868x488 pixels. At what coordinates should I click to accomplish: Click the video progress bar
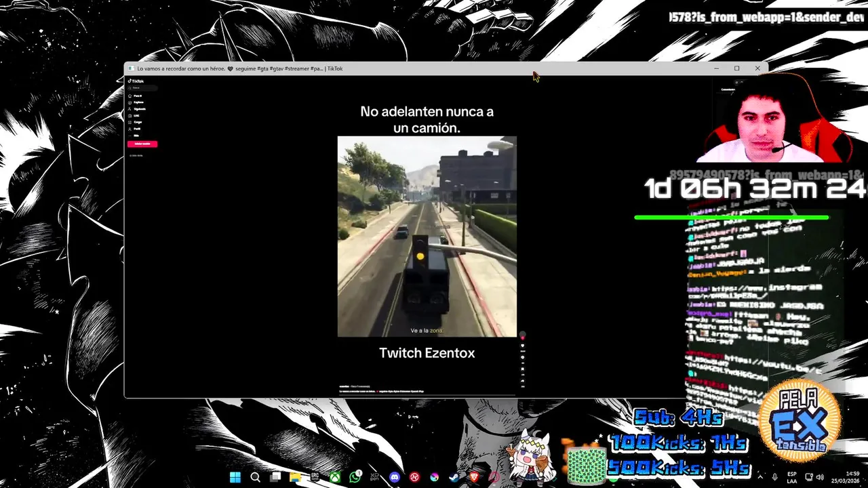point(427,394)
